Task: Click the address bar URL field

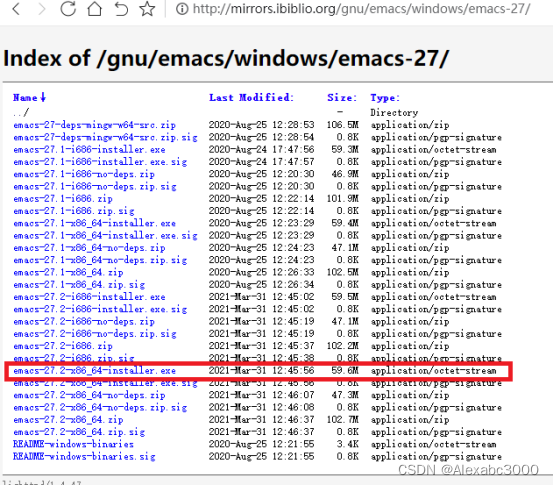Action: coord(361,9)
